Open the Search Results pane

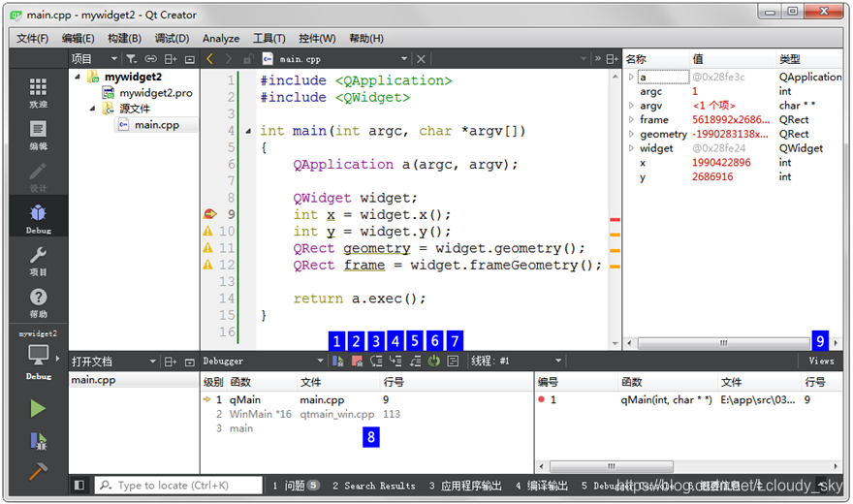pyautogui.click(x=374, y=486)
